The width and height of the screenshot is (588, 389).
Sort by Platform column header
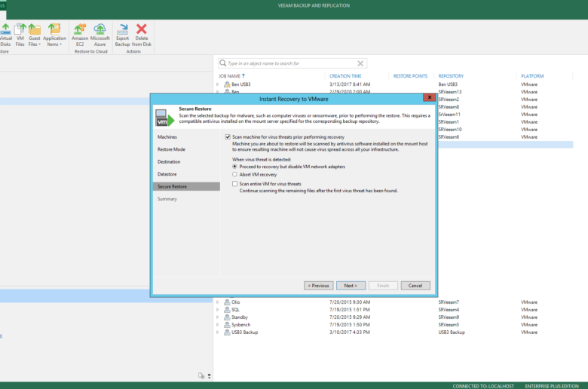[x=532, y=76]
